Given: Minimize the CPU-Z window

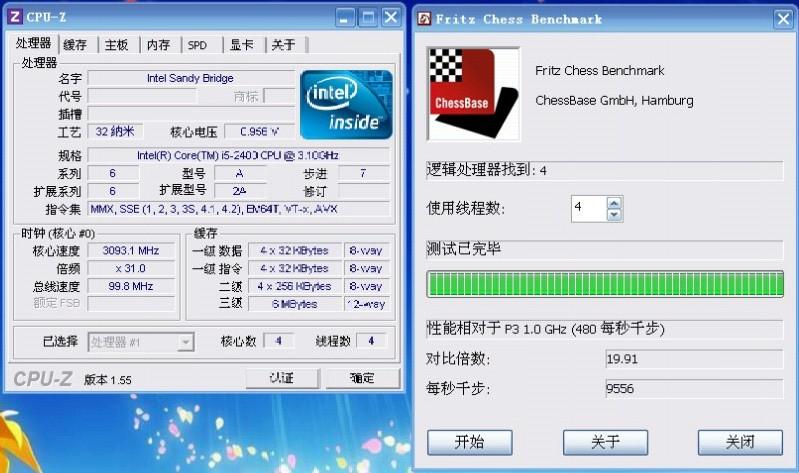Looking at the screenshot, I should pos(345,18).
